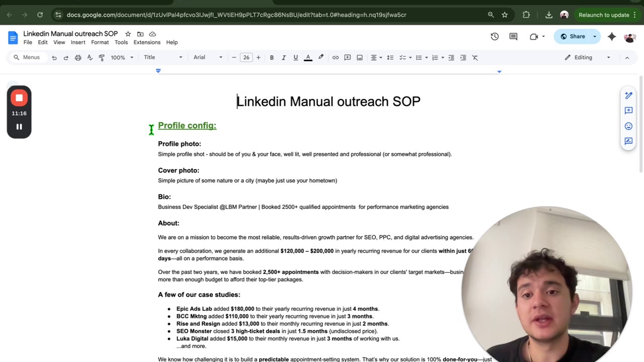Screen dimensions: 644x362
Task: Redo the last action
Action: tap(66, 57)
